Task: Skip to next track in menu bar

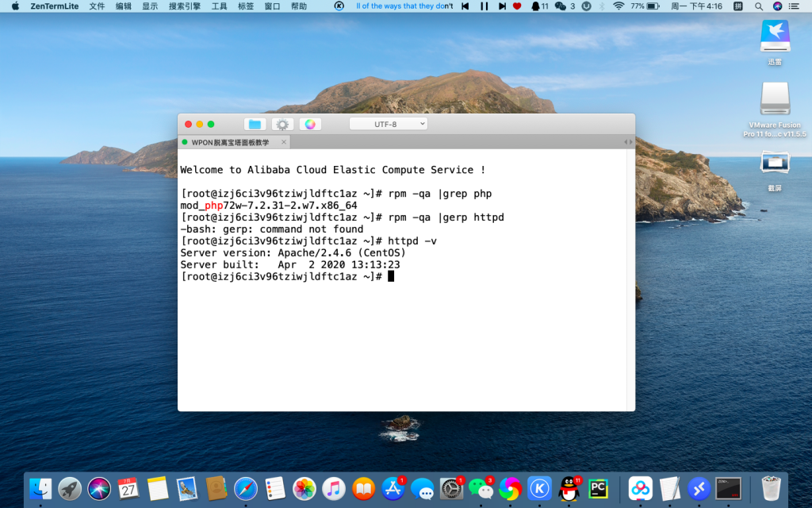Action: 501,6
